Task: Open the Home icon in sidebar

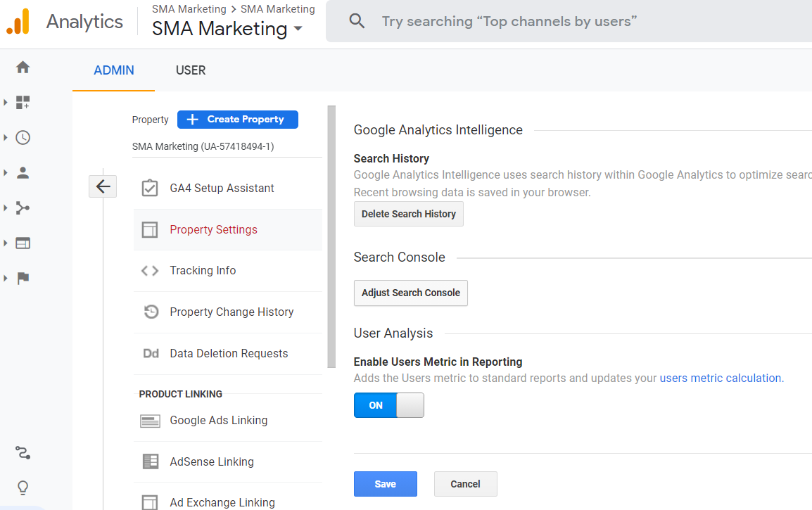Action: [x=23, y=68]
